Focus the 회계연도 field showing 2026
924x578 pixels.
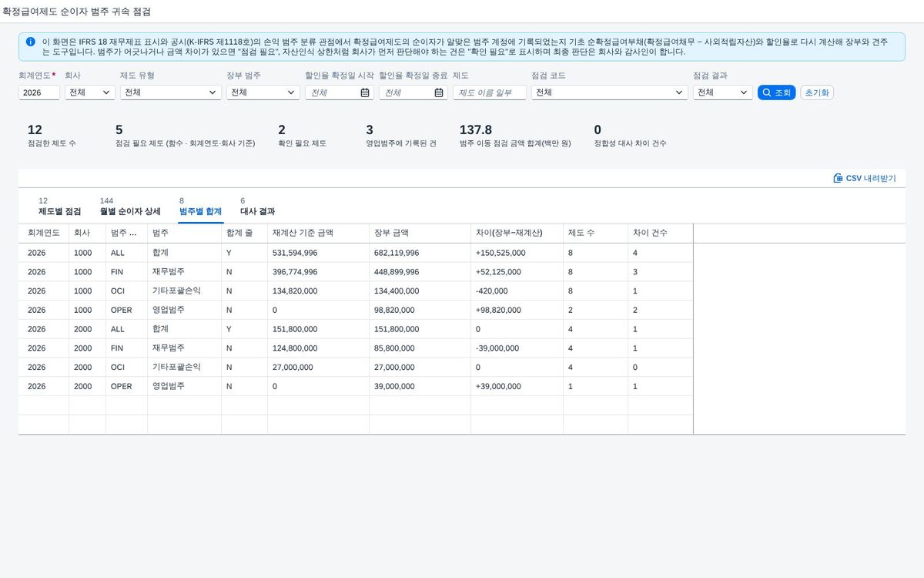pyautogui.click(x=39, y=92)
